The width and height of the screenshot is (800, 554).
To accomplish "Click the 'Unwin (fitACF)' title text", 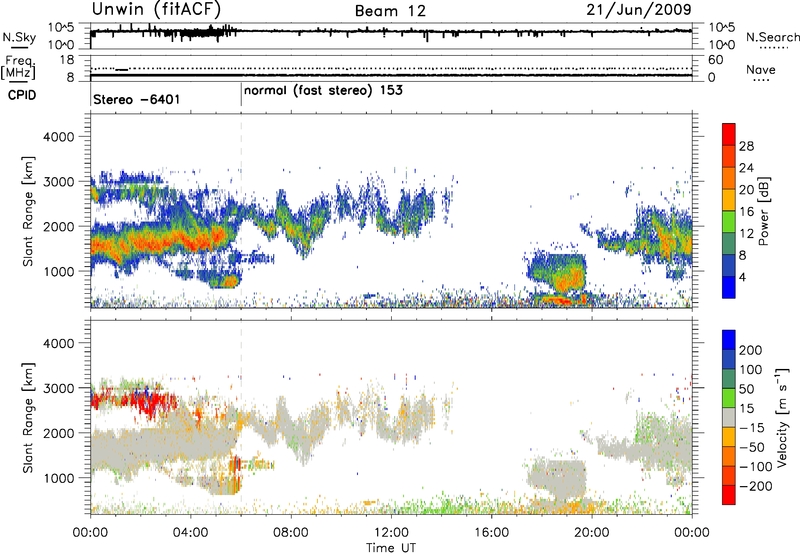I will pos(156,10).
